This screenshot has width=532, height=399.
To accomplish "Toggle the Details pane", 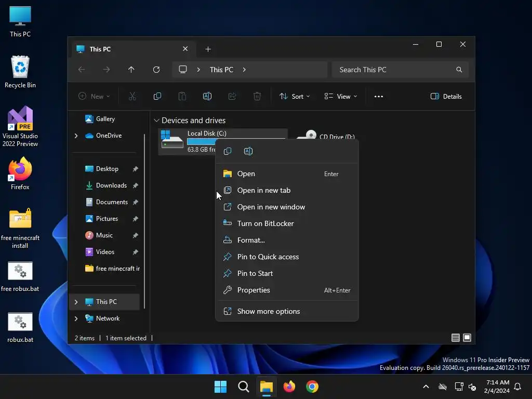I will click(446, 96).
